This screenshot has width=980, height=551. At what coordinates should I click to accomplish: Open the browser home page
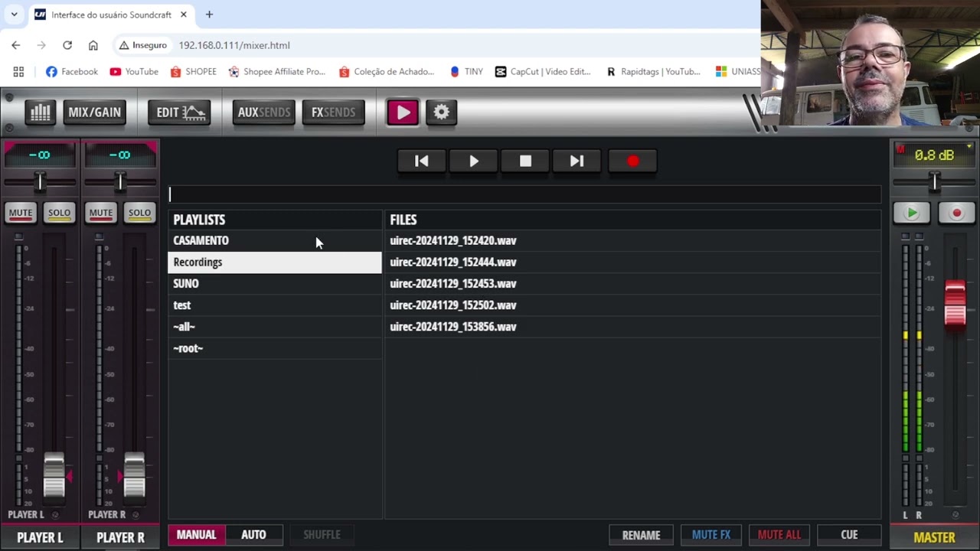click(x=93, y=45)
